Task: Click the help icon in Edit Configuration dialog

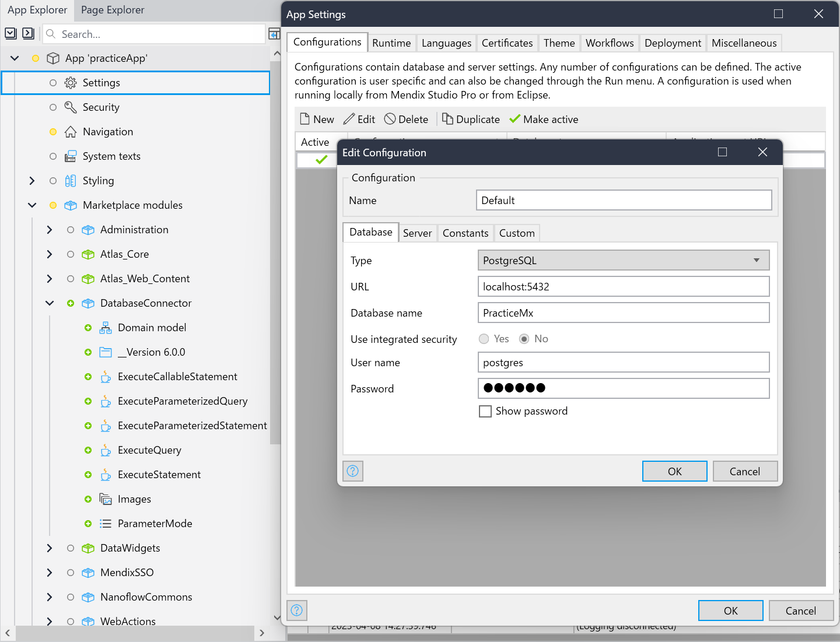Action: point(353,471)
